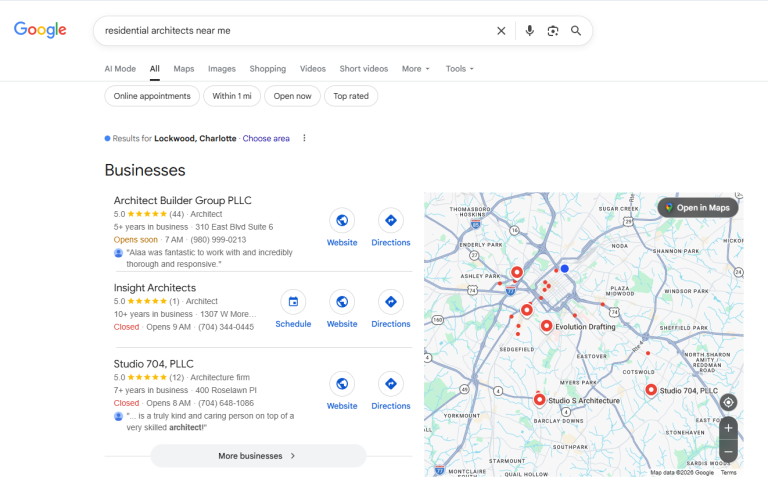Click the Website label for Studio 704, PLLC

pyautogui.click(x=342, y=406)
